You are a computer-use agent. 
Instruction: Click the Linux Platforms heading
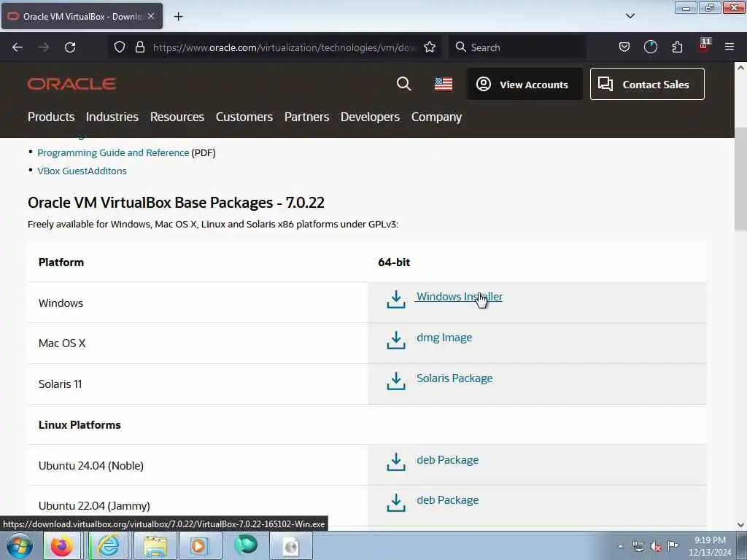click(80, 425)
